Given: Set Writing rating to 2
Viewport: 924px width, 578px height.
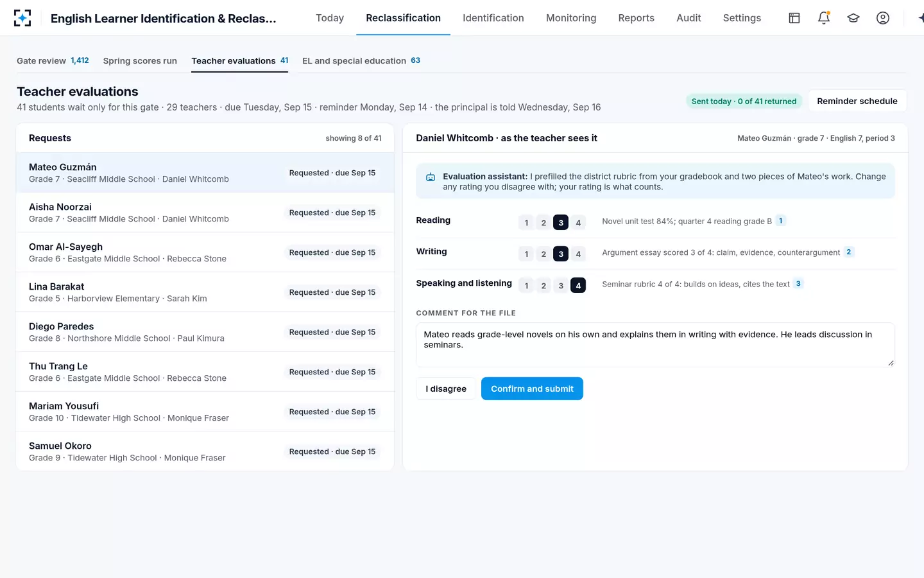Looking at the screenshot, I should point(543,254).
